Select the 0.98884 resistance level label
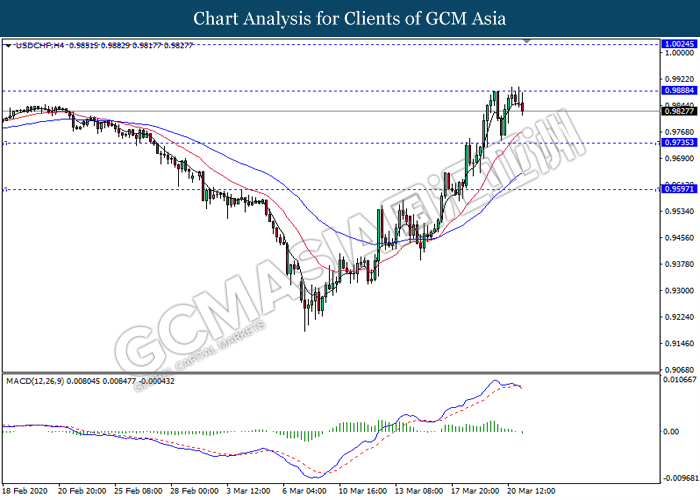Viewport: 700px width, 500px height. click(x=679, y=91)
